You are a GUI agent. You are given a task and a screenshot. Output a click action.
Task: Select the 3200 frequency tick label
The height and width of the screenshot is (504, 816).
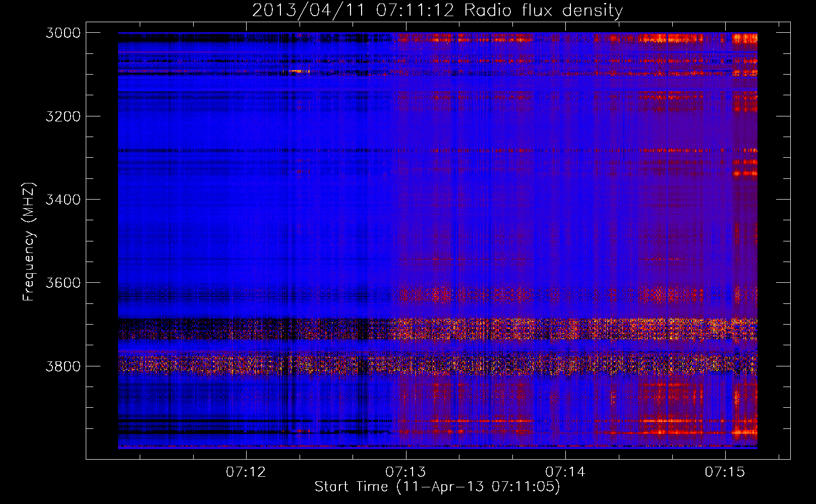pos(63,116)
